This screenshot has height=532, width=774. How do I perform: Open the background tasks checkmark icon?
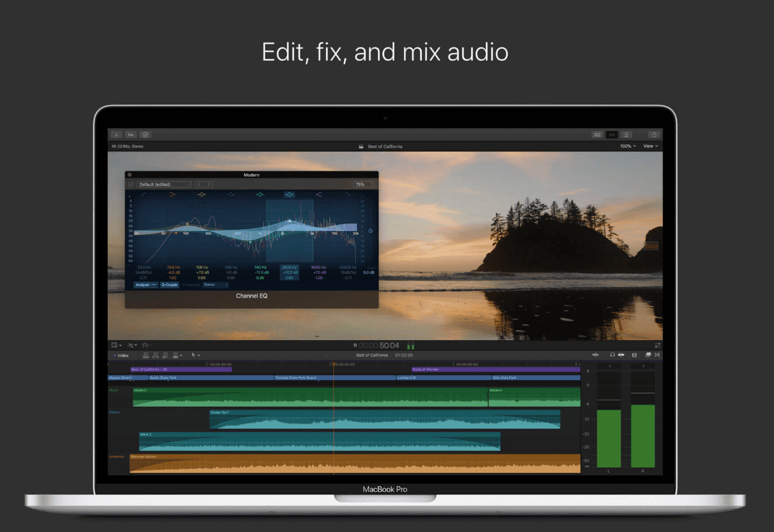pos(146,134)
